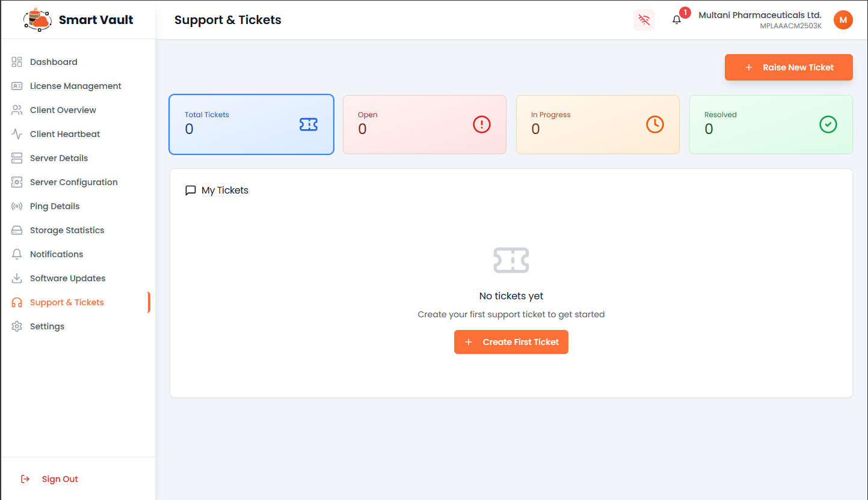Select the Server Configuration gear-chip icon
The height and width of the screenshot is (500, 868).
(x=17, y=182)
